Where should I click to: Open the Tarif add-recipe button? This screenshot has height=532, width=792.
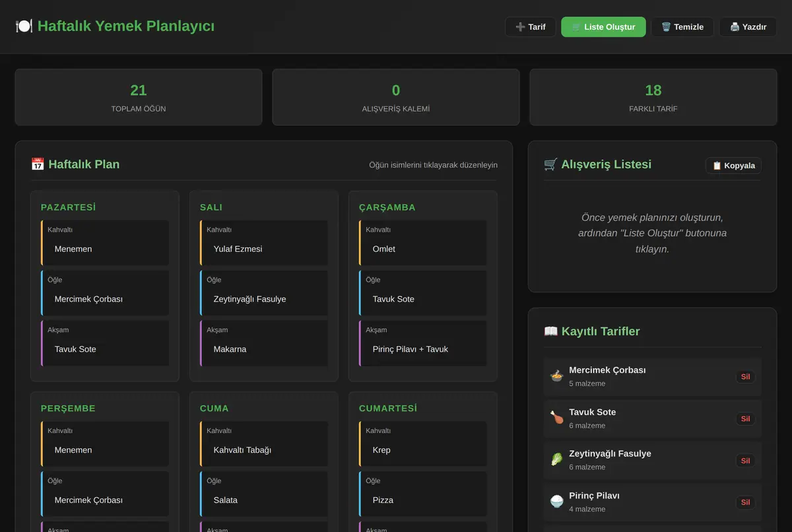(x=531, y=27)
